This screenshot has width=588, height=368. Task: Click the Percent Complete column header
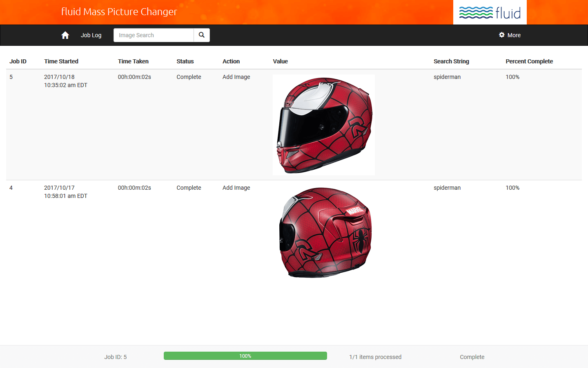529,61
